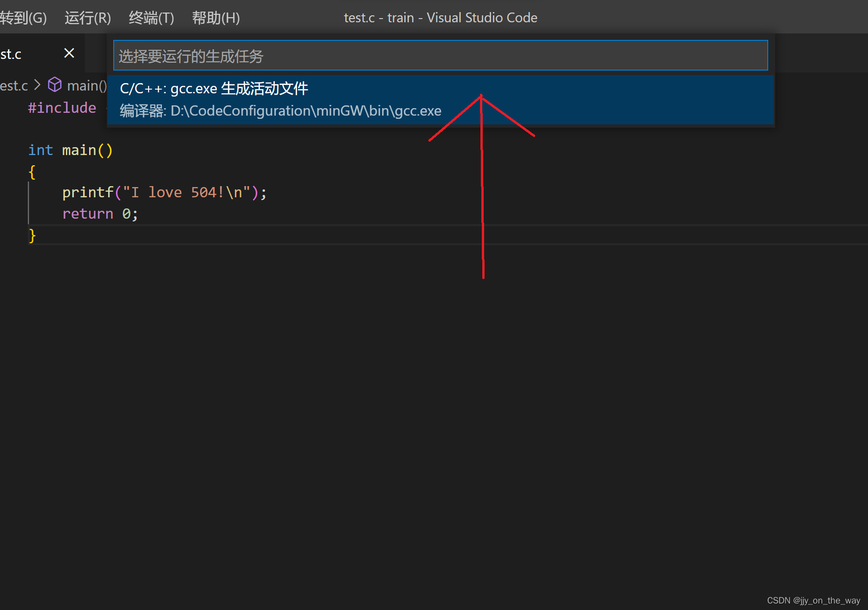Screen dimensions: 868x610
Task: Click main() symbol icon in breadcrumb
Action: point(55,85)
